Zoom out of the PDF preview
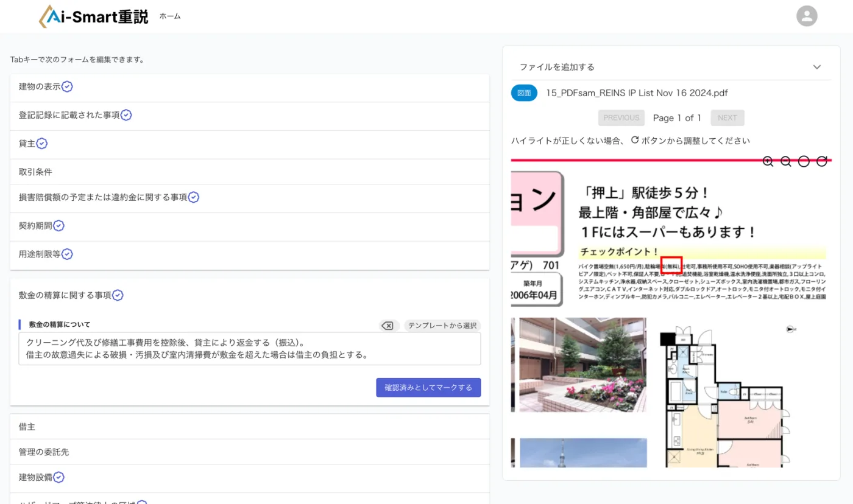 tap(785, 161)
